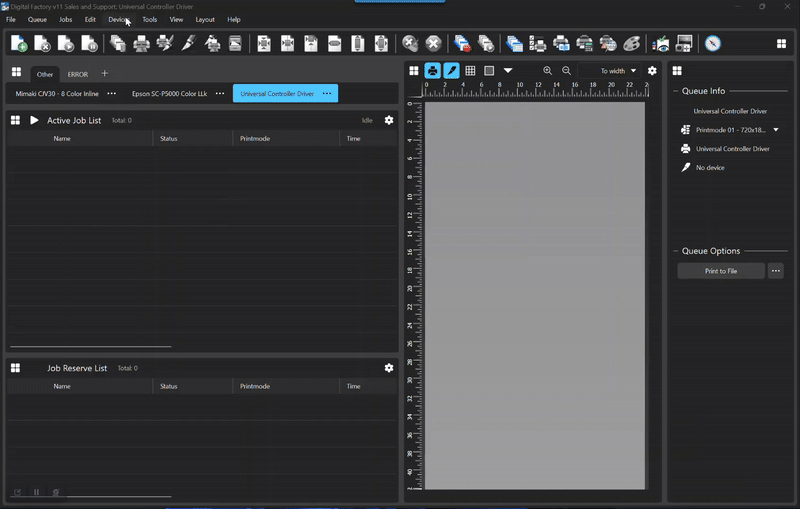This screenshot has height=509, width=800.
Task: Open the Job Reserve List gear settings
Action: [389, 368]
